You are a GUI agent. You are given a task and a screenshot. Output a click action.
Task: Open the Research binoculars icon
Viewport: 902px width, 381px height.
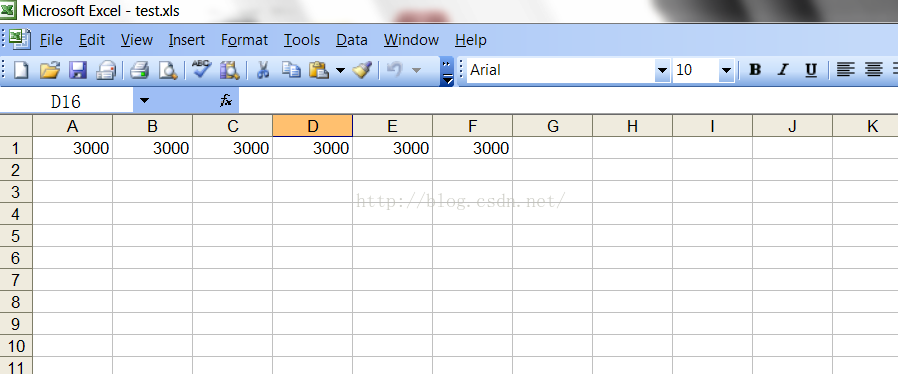point(230,70)
